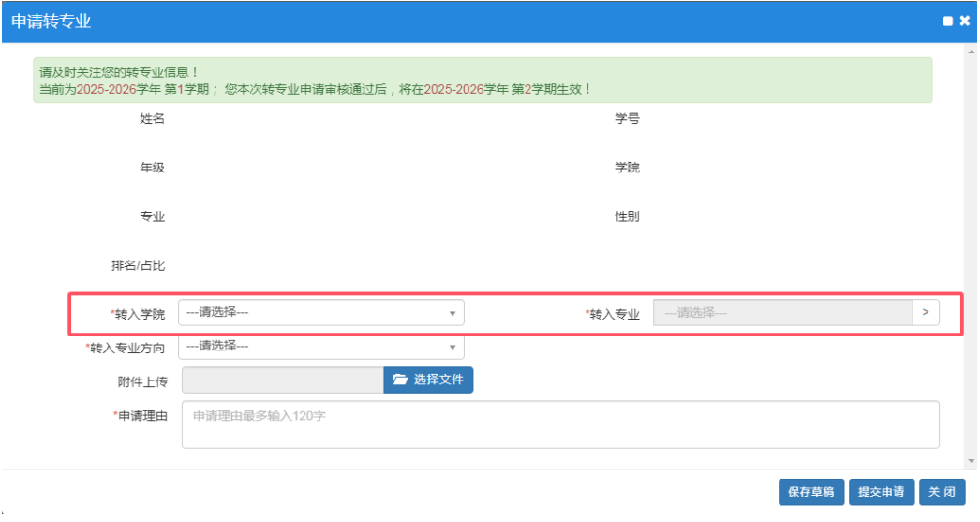Image resolution: width=980 pixels, height=522 pixels.
Task: Click the 申请转专业 dialog title
Action: point(52,21)
